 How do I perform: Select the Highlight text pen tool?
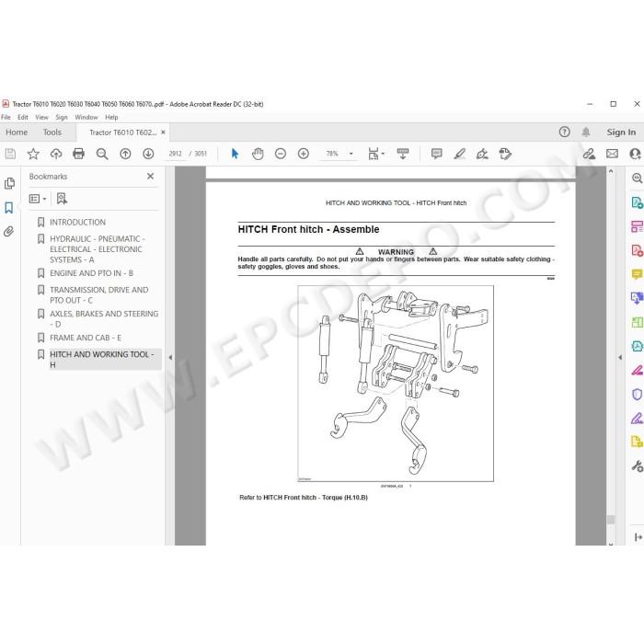point(459,154)
